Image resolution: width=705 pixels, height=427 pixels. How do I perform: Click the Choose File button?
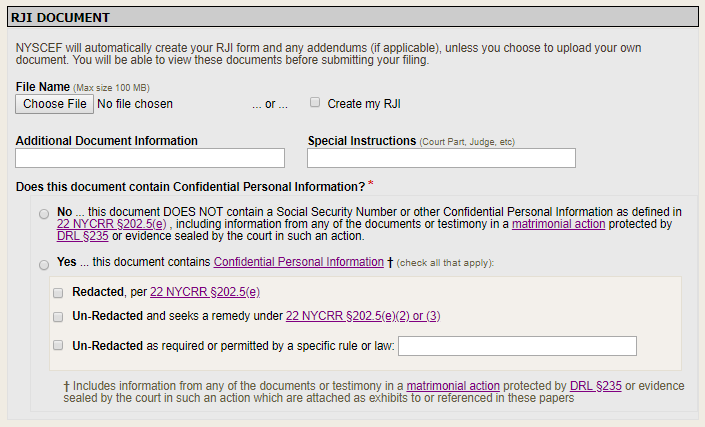coord(55,103)
